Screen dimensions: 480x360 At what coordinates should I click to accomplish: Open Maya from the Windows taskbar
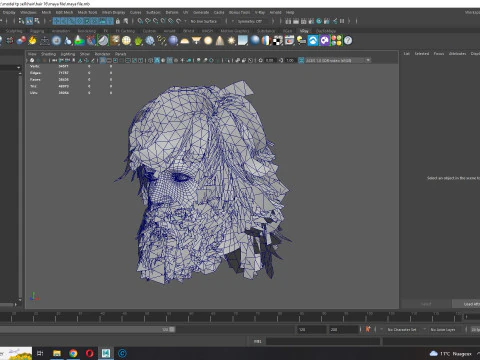tap(106, 353)
